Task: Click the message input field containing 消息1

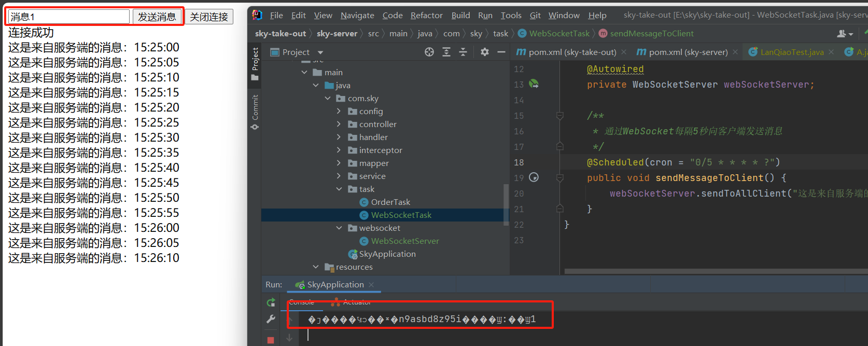Action: (68, 17)
